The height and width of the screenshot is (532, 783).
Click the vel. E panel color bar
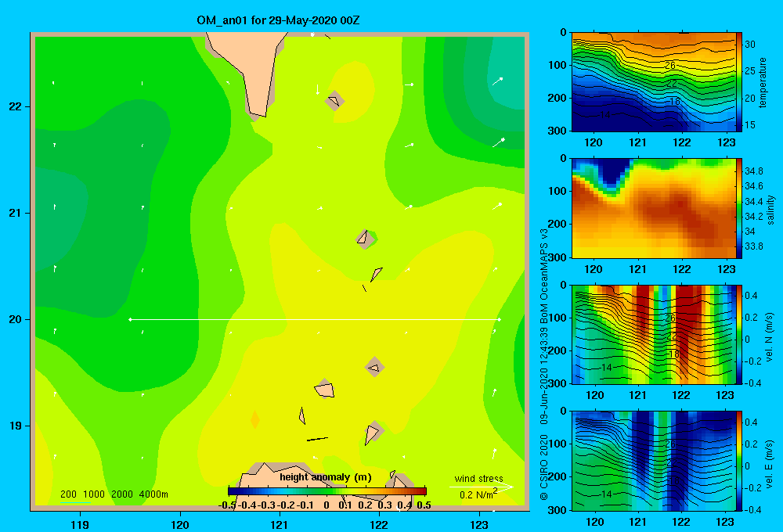pyautogui.click(x=739, y=461)
